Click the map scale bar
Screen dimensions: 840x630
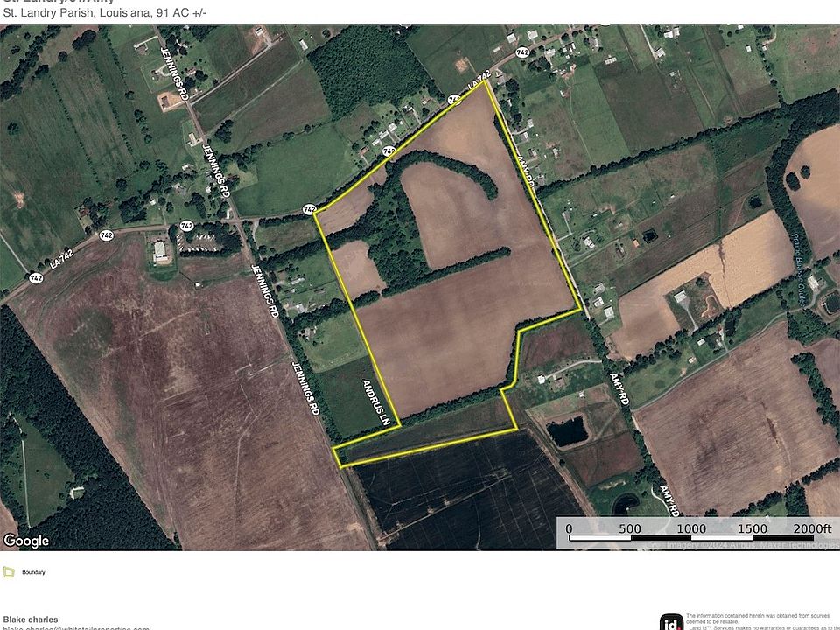click(698, 534)
